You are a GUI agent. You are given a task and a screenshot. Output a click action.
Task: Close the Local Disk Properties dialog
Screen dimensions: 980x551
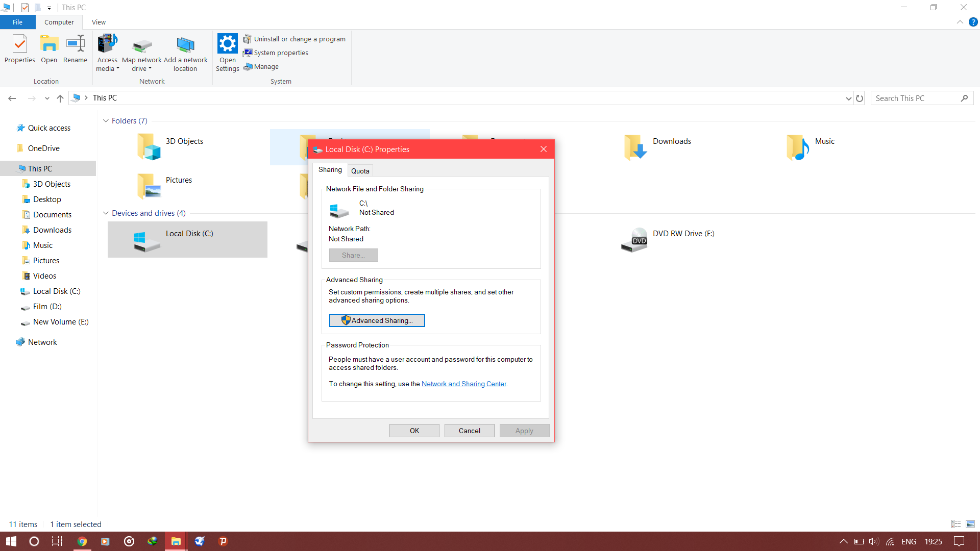(x=544, y=149)
